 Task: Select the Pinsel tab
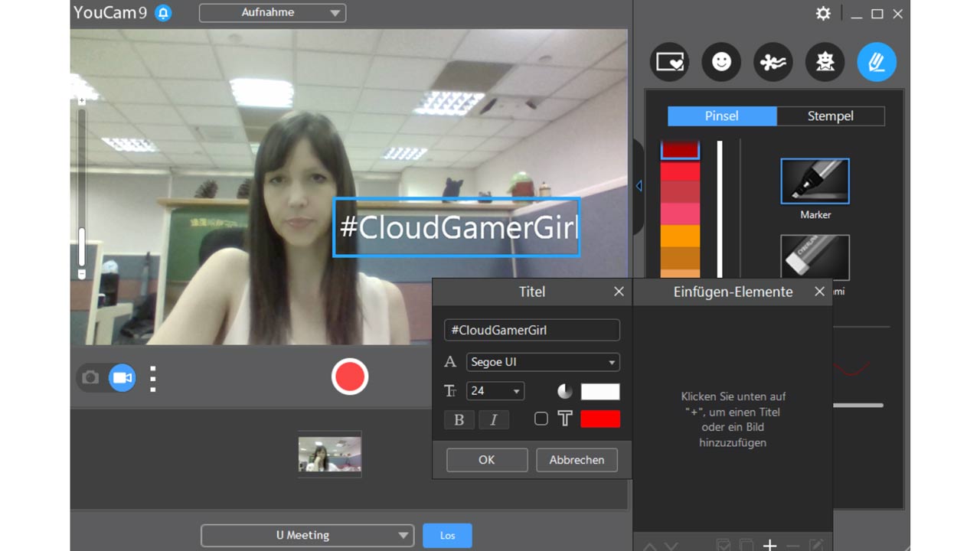722,116
